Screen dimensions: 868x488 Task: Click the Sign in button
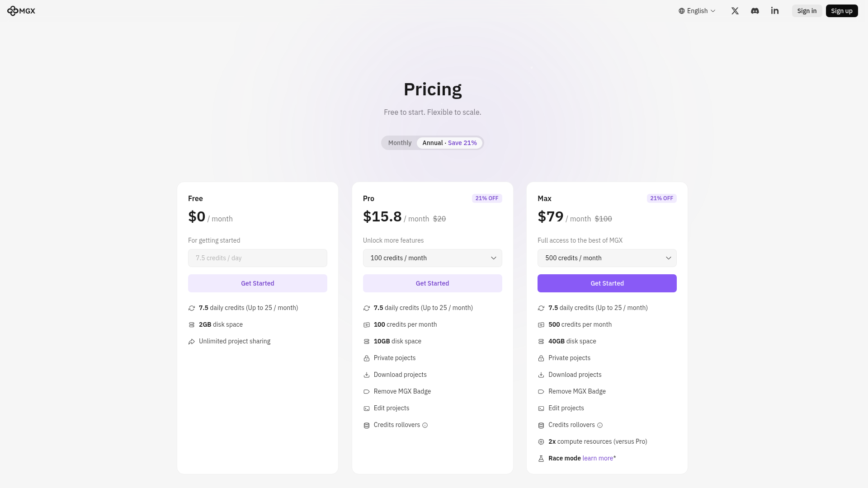click(x=807, y=11)
